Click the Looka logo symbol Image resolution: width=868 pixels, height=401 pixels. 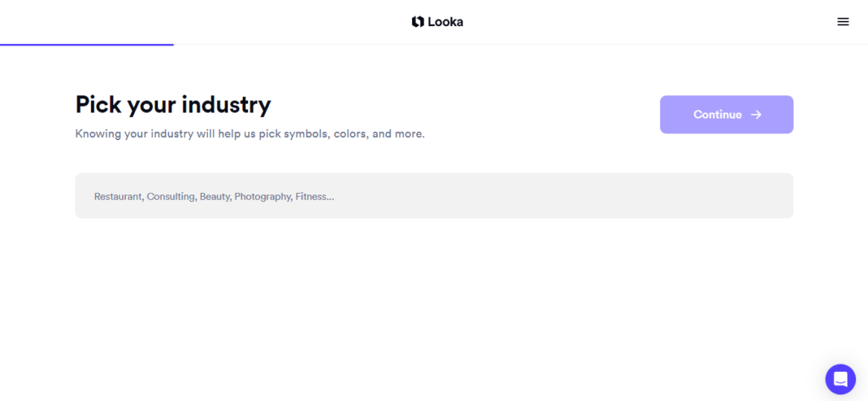418,22
